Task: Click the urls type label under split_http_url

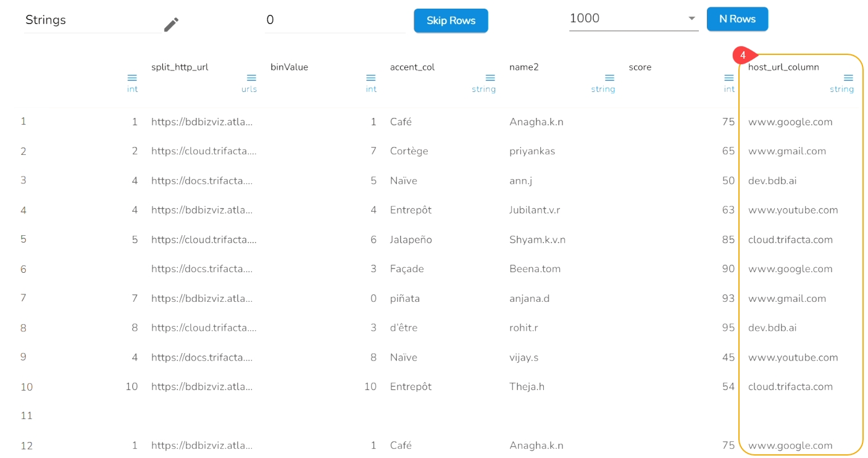Action: pos(249,89)
